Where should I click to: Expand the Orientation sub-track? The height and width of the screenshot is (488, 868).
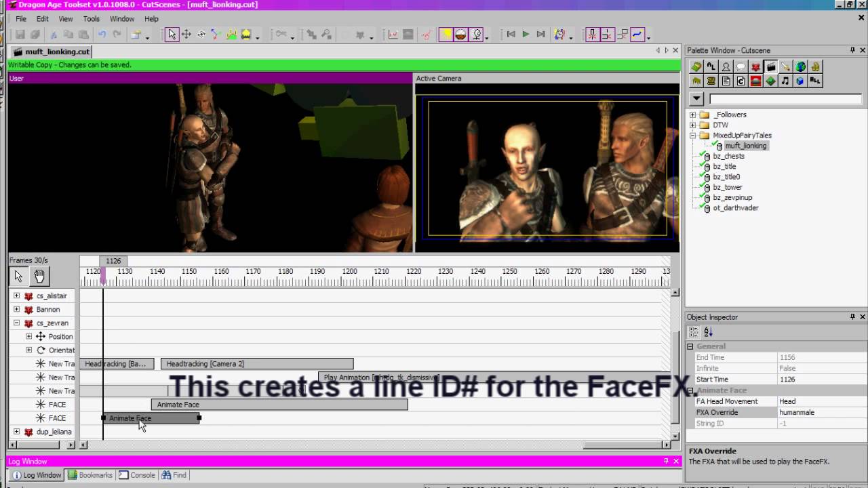pyautogui.click(x=28, y=350)
